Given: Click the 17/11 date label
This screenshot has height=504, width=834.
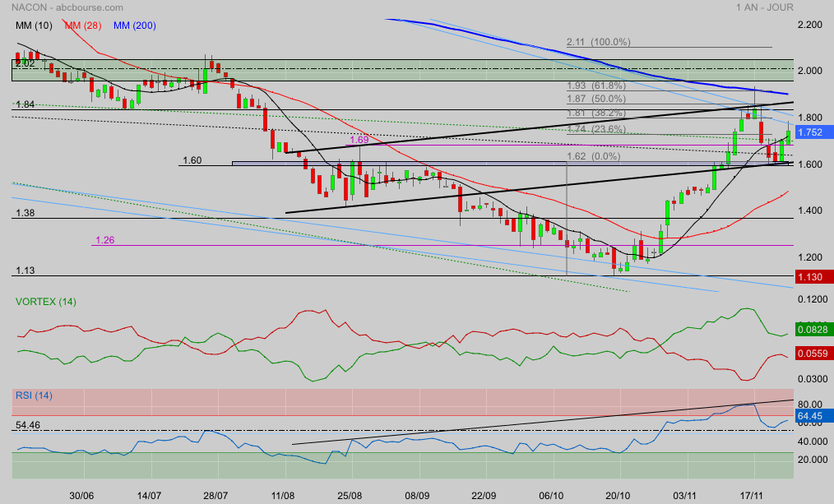Looking at the screenshot, I should [x=752, y=496].
